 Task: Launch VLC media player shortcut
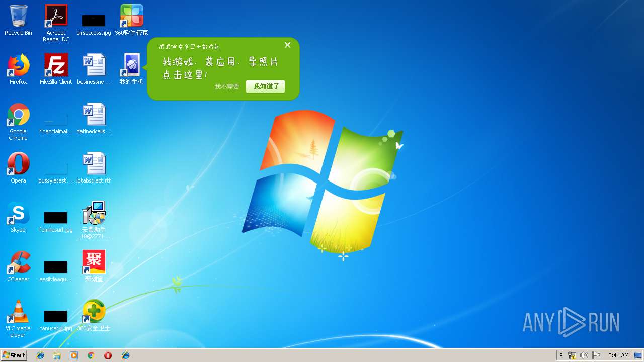coord(18,319)
